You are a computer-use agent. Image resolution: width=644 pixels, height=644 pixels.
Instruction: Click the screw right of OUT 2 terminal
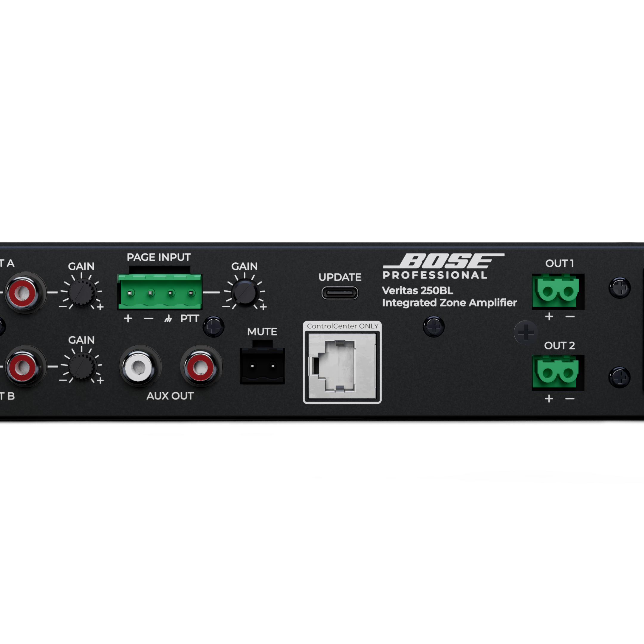click(620, 377)
